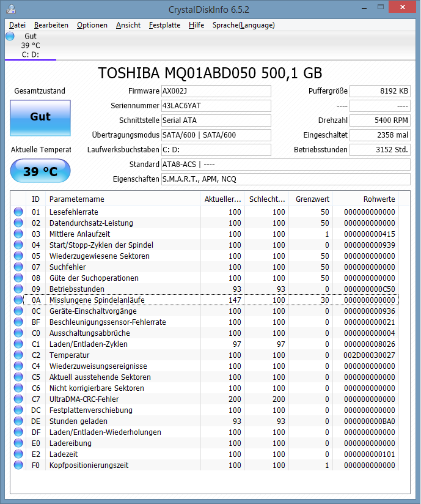The width and height of the screenshot is (421, 504).
Task: Click the Übertragungsmodus field SATA/600
Action: click(x=216, y=135)
